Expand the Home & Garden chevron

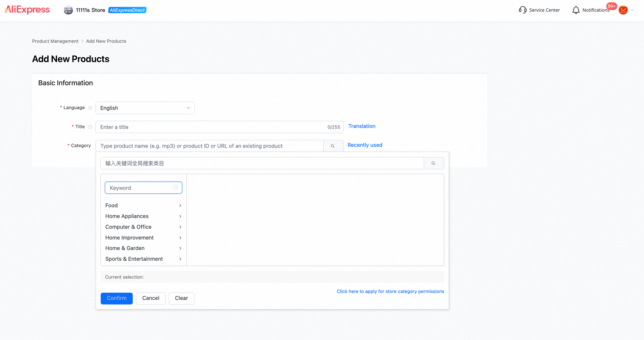(x=180, y=248)
